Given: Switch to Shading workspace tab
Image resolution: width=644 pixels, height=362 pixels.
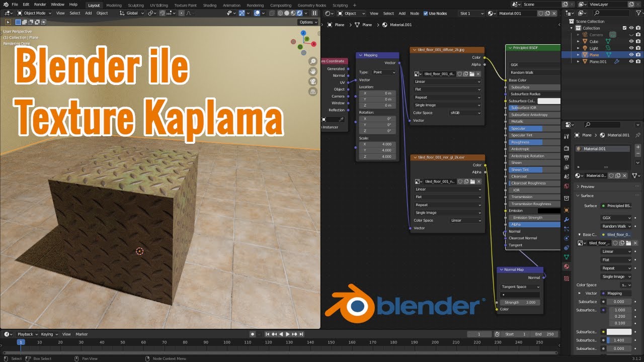Looking at the screenshot, I should pos(210,5).
